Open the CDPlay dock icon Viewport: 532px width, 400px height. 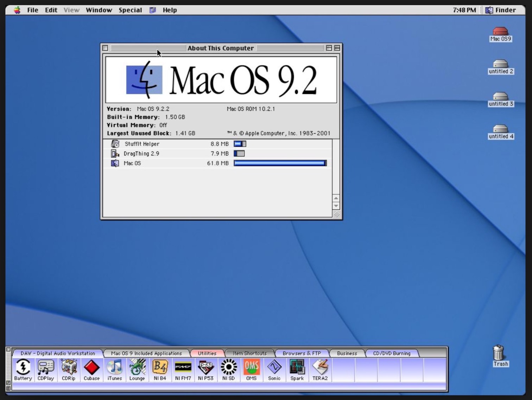pyautogui.click(x=46, y=370)
